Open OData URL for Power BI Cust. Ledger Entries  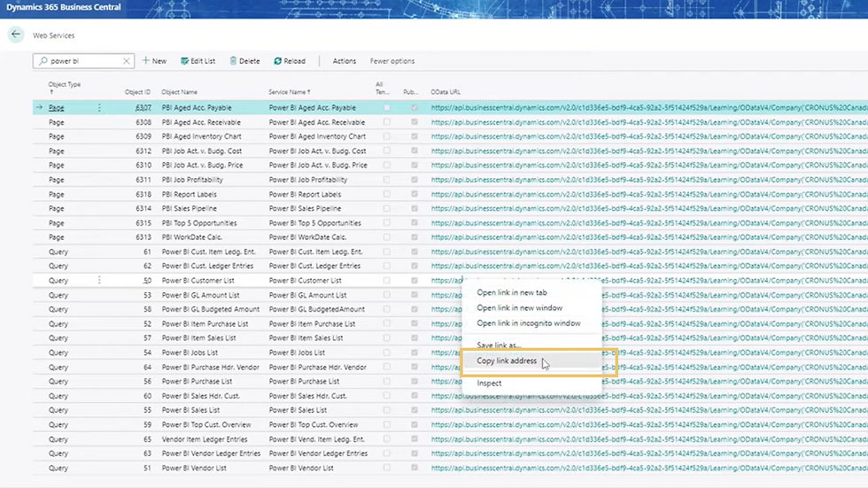pyautogui.click(x=649, y=266)
